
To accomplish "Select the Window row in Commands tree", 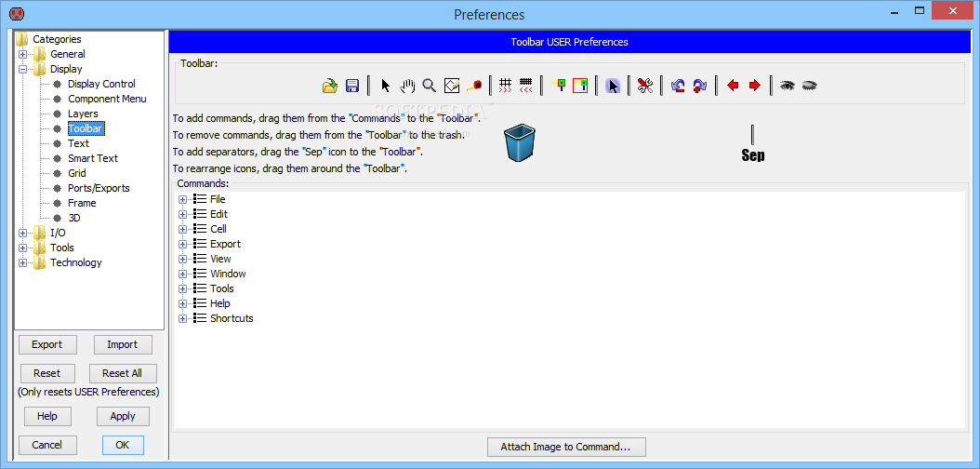I will tap(228, 274).
